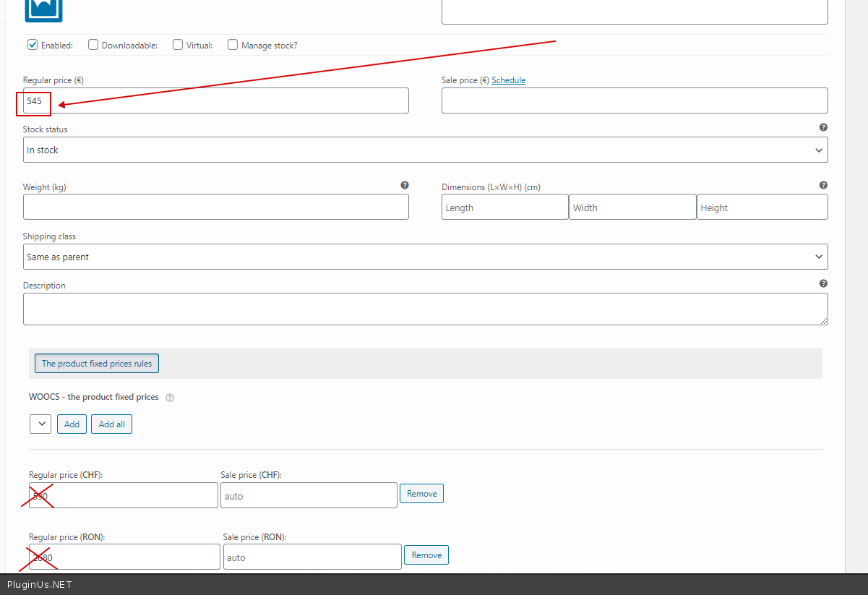Open the WOOCS currency selector dropdown
The height and width of the screenshot is (595, 868).
click(x=40, y=424)
